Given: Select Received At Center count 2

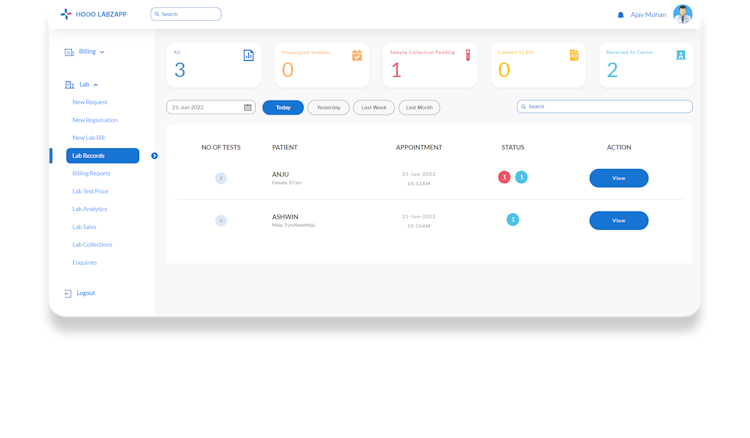Looking at the screenshot, I should [612, 70].
